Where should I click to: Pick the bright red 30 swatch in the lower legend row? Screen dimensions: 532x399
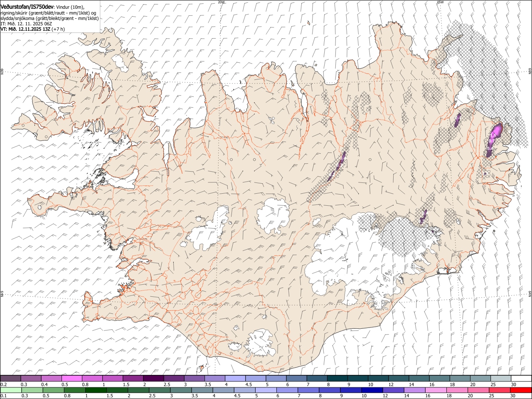tap(521, 390)
